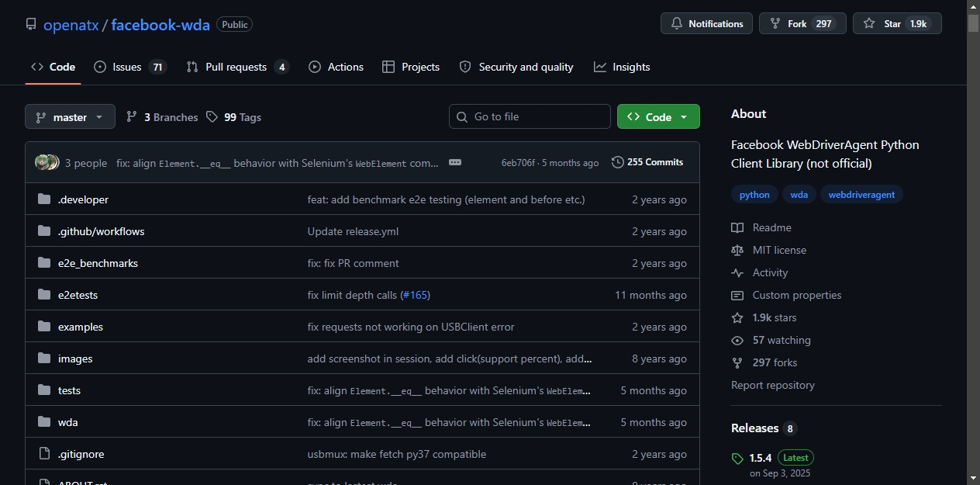Open commit 'fix: fix PR comment'
Viewport: 980px width, 485px height.
(x=354, y=263)
